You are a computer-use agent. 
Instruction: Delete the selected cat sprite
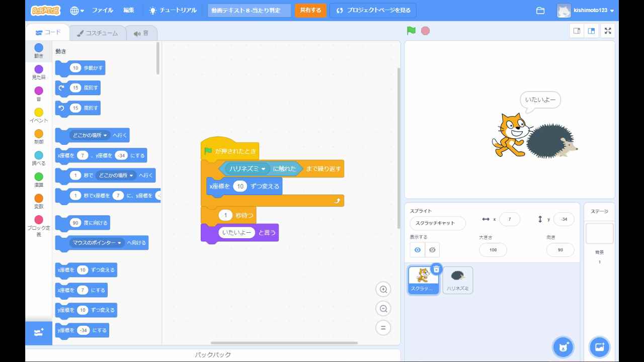click(x=436, y=269)
